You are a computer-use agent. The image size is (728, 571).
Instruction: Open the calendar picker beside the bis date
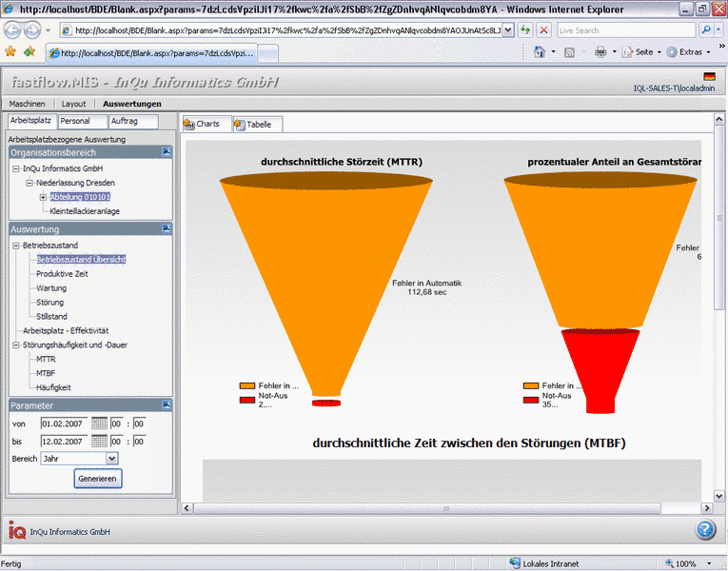pos(99,441)
